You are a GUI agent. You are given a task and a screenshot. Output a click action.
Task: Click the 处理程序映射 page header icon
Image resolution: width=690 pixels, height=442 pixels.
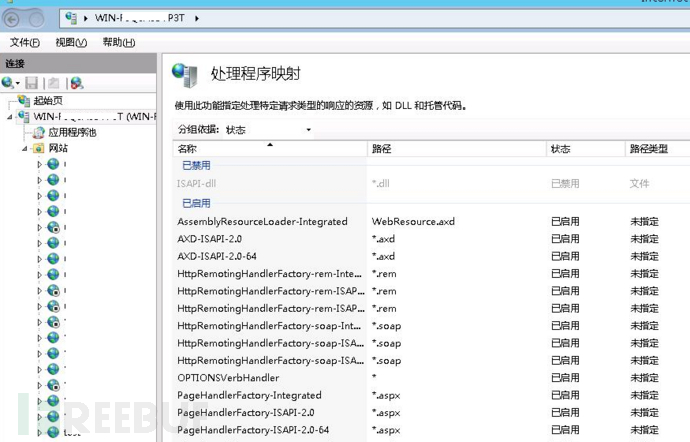[x=185, y=75]
